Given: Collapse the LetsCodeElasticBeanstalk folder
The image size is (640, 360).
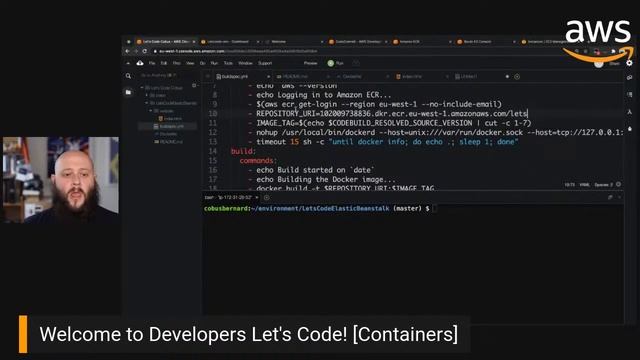Looking at the screenshot, I should point(147,103).
